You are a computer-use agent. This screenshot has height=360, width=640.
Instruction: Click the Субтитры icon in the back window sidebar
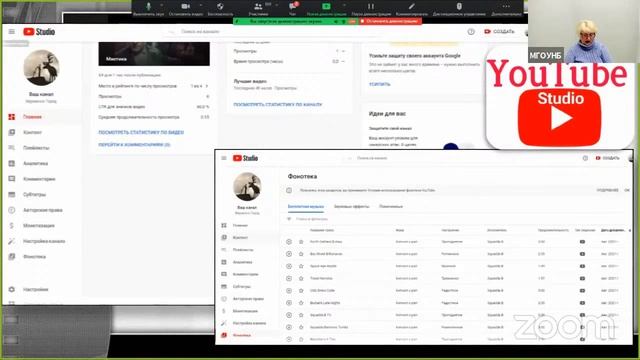[x=11, y=194]
